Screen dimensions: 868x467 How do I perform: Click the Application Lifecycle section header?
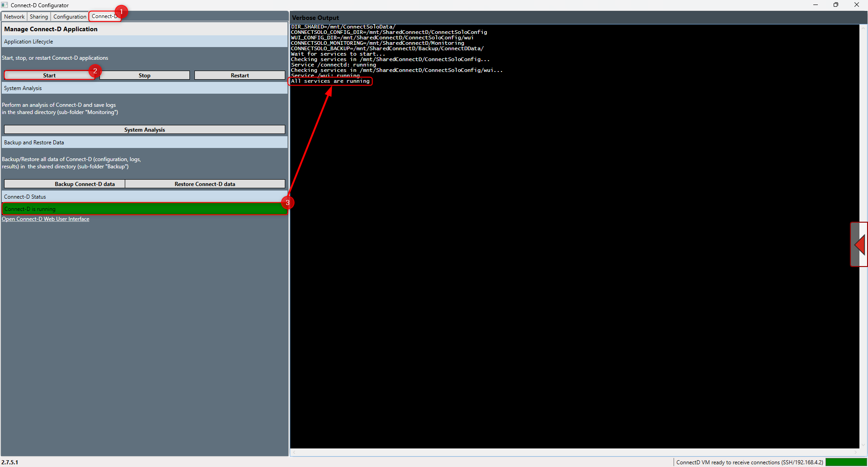pos(145,42)
